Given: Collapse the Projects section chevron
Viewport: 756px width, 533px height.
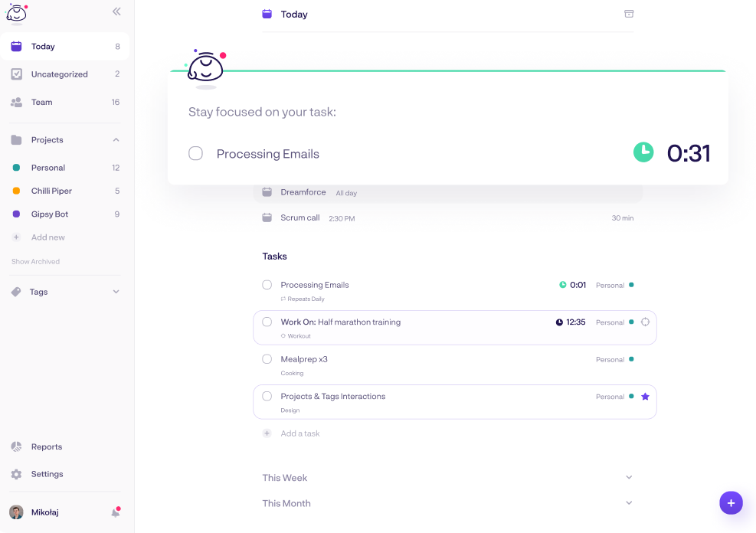Looking at the screenshot, I should [116, 139].
